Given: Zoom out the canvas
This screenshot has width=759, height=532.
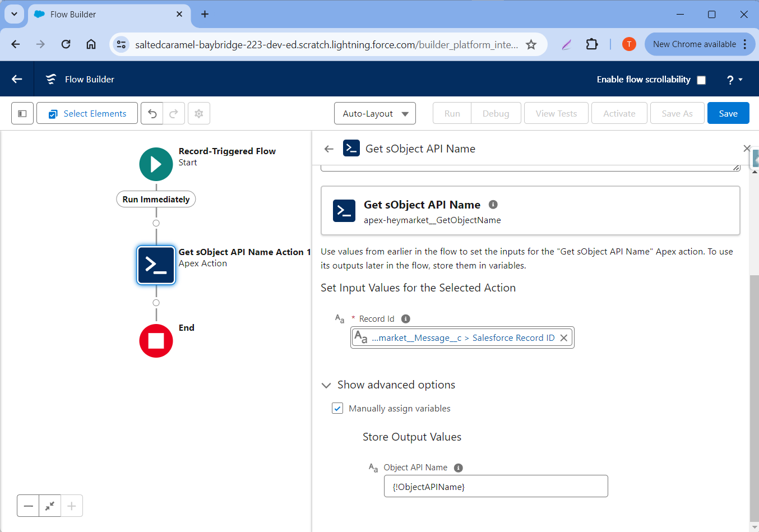Looking at the screenshot, I should pos(28,506).
